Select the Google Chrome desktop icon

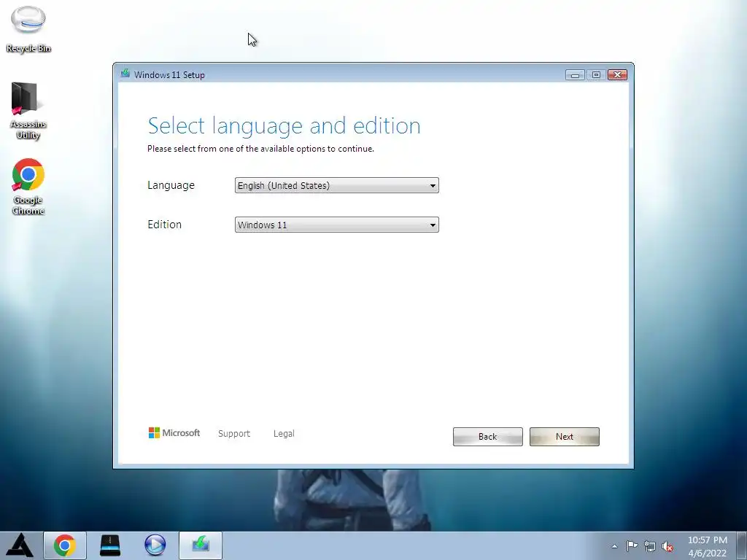(28, 187)
